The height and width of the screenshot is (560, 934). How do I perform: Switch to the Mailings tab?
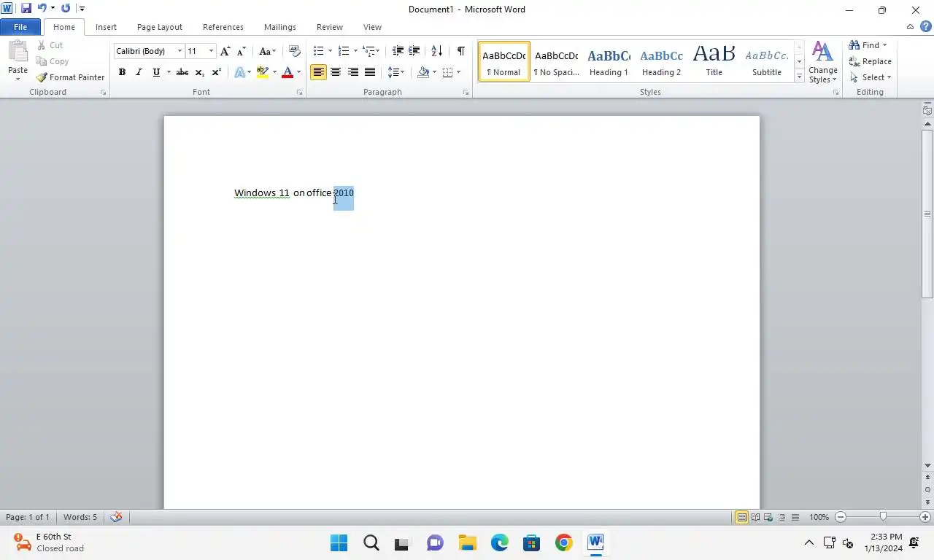click(280, 27)
